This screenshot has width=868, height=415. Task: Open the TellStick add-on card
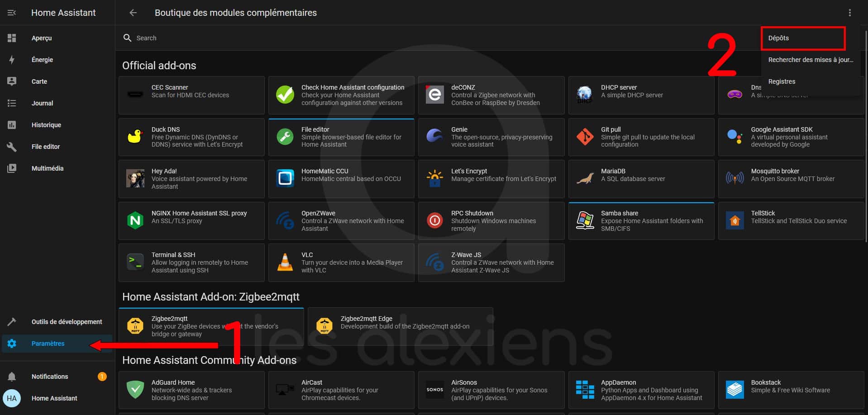tap(791, 221)
